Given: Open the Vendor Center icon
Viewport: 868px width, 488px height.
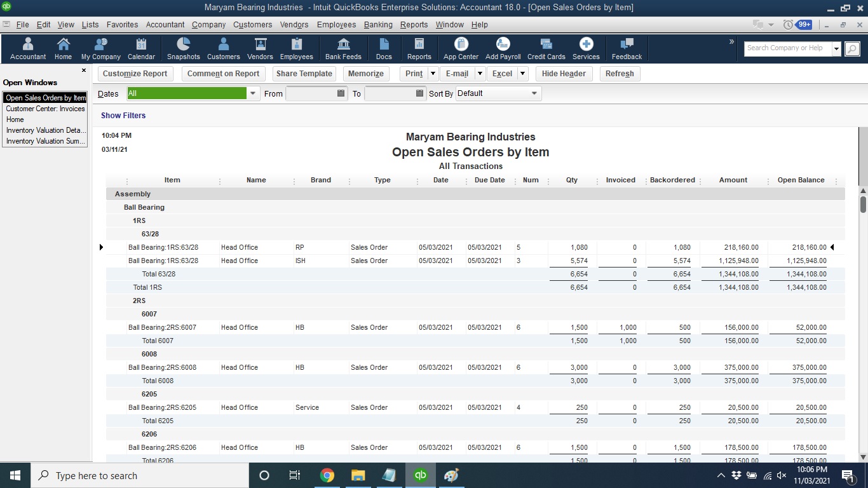Looking at the screenshot, I should pos(259,48).
